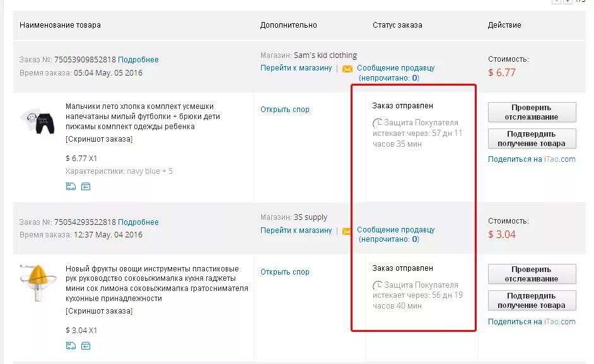
Task: View order screenshot for juicer item
Action: coord(99,311)
